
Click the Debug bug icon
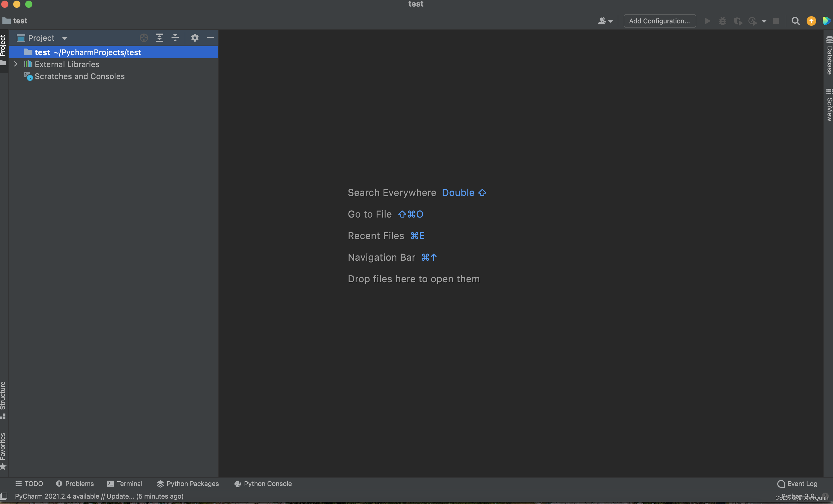tap(722, 21)
